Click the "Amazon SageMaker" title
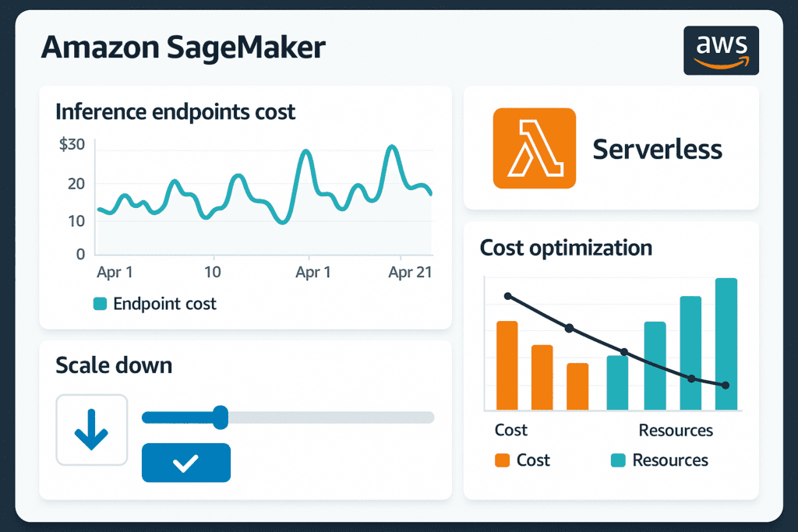 tap(183, 48)
